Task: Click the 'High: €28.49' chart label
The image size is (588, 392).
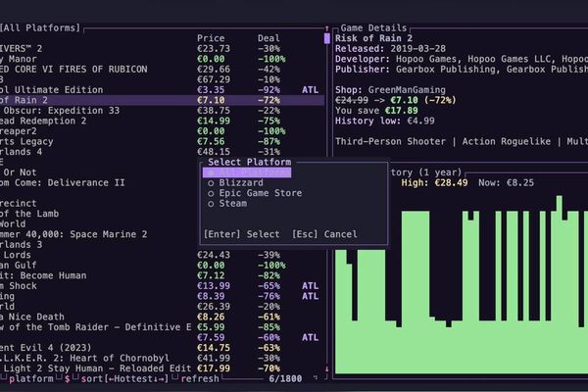Action: [434, 182]
